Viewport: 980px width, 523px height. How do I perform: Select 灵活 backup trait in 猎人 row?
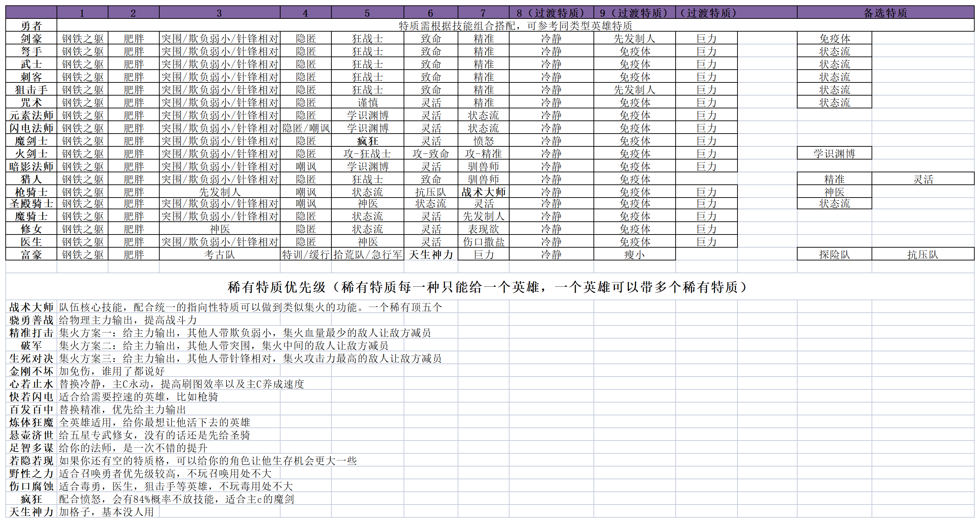(923, 179)
